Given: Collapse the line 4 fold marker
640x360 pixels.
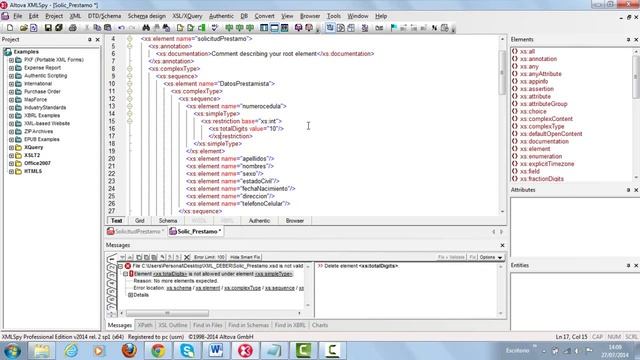Looking at the screenshot, I should 129,39.
